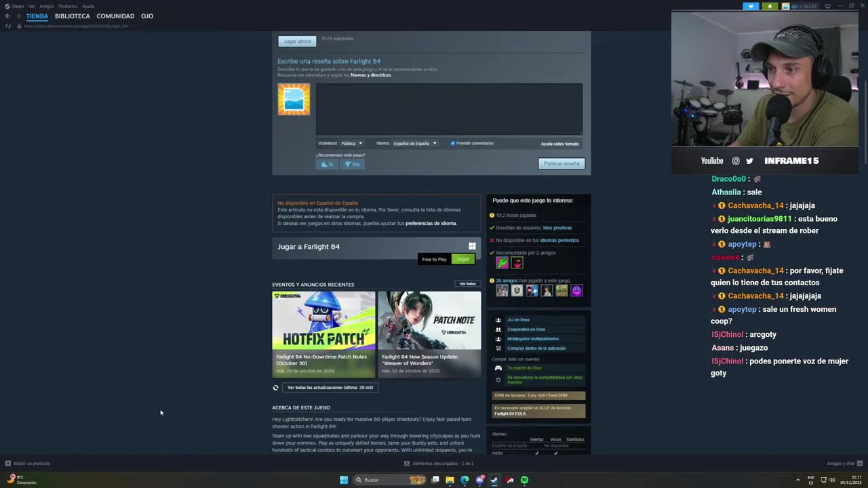
Task: Open the idiomas preferidos link
Action: pyautogui.click(x=559, y=240)
